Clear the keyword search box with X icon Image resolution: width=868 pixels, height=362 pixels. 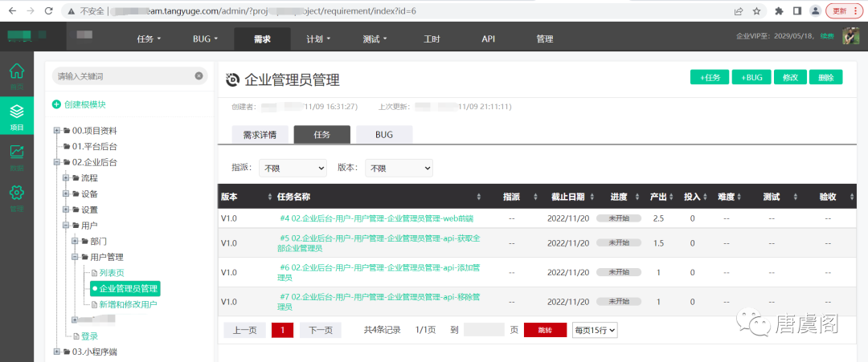[x=199, y=76]
